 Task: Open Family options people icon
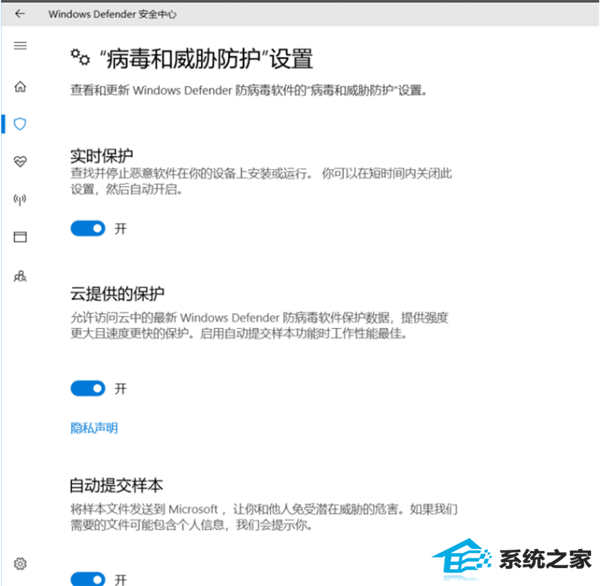tap(20, 276)
